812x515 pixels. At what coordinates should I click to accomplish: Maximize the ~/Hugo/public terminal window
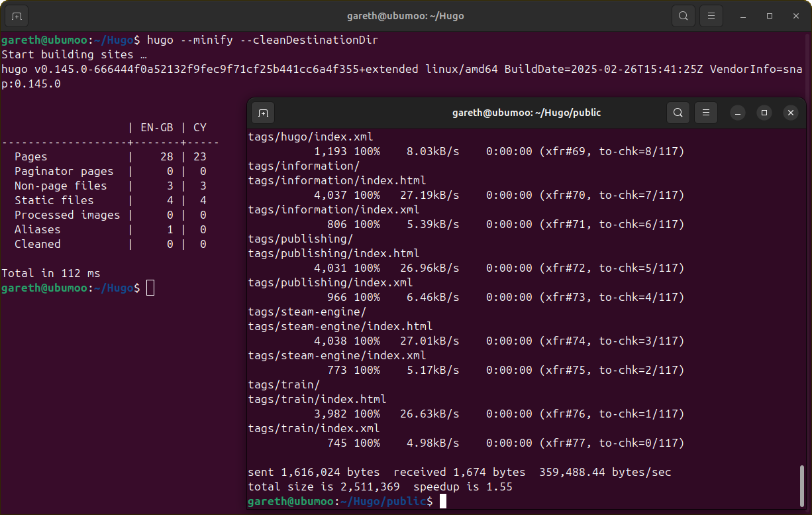[x=764, y=113]
